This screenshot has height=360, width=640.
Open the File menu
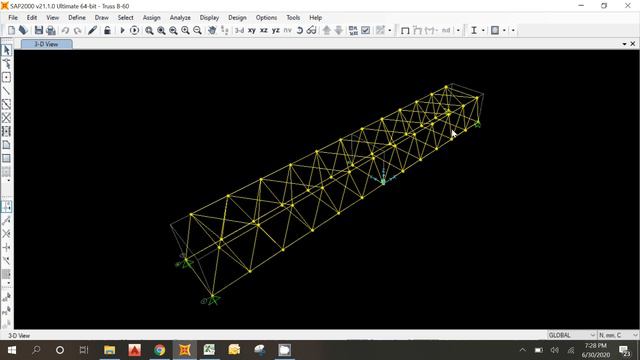pyautogui.click(x=13, y=18)
